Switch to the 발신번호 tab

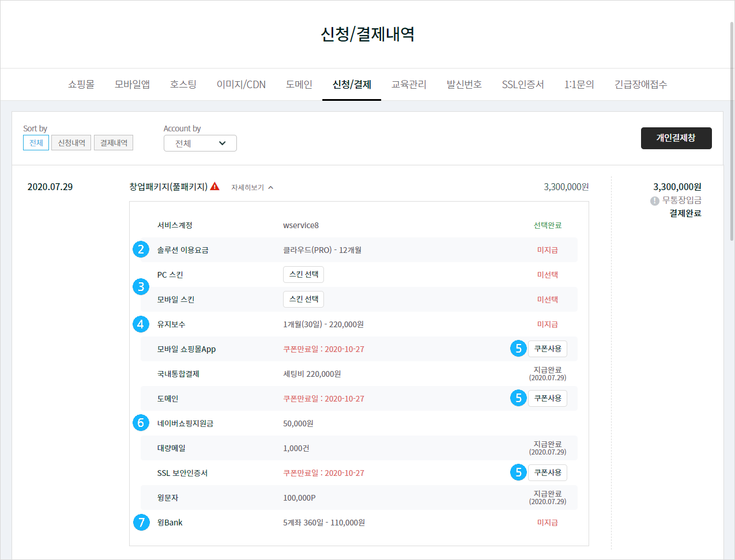(464, 85)
